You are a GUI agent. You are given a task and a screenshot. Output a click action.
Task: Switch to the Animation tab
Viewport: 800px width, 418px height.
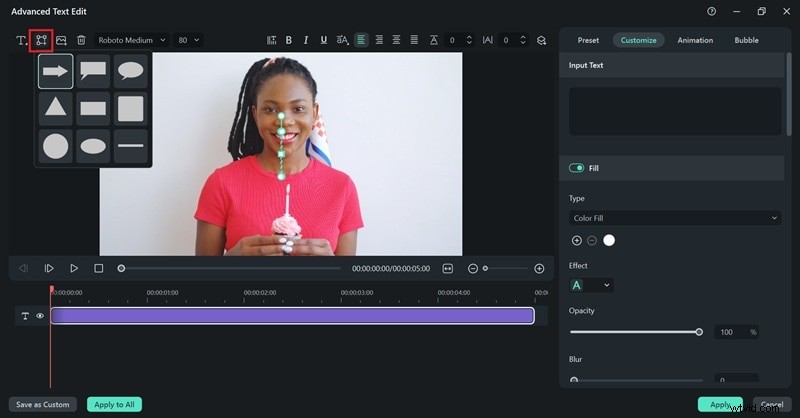tap(695, 40)
